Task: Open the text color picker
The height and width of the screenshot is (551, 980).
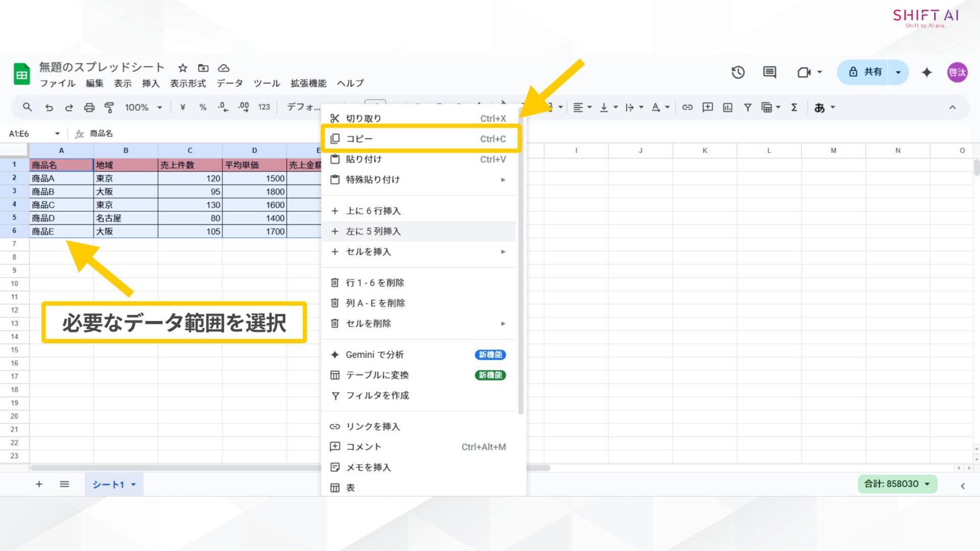Action: pyautogui.click(x=656, y=108)
